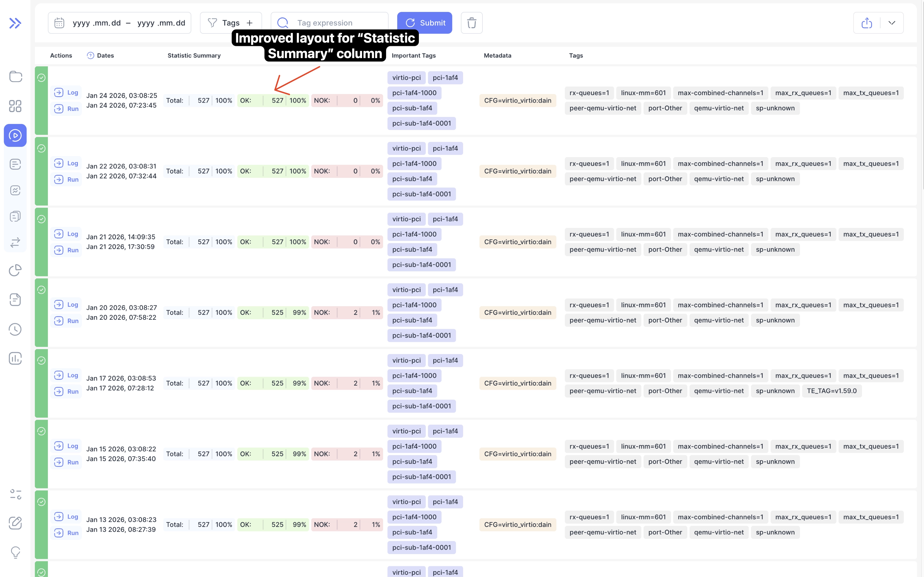Click the export share icon

[867, 23]
